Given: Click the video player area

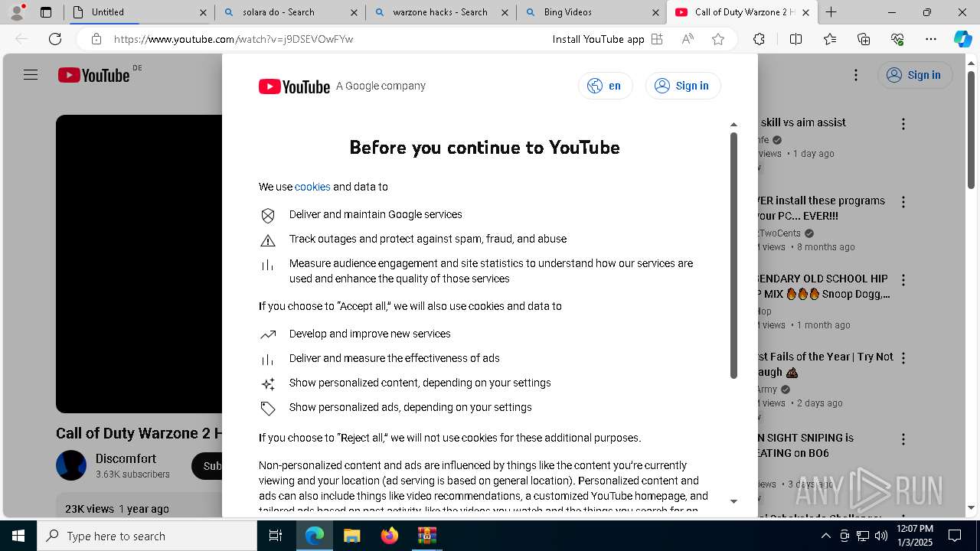Looking at the screenshot, I should point(139,264).
